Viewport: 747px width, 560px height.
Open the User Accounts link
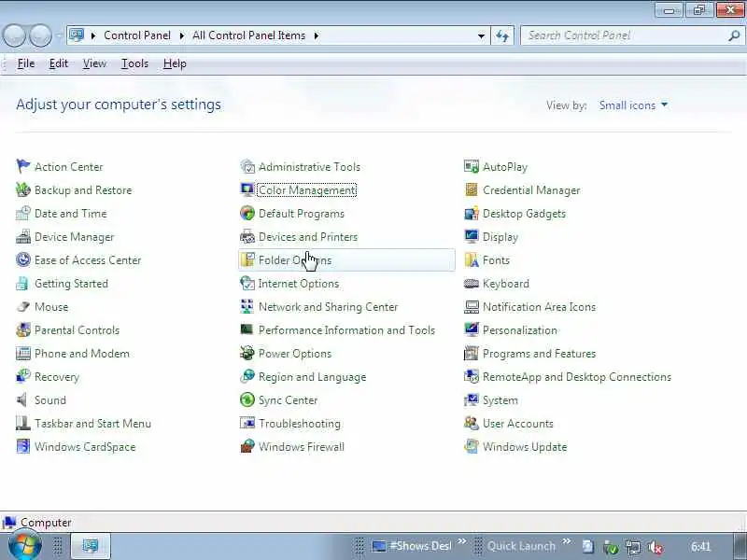(x=518, y=424)
